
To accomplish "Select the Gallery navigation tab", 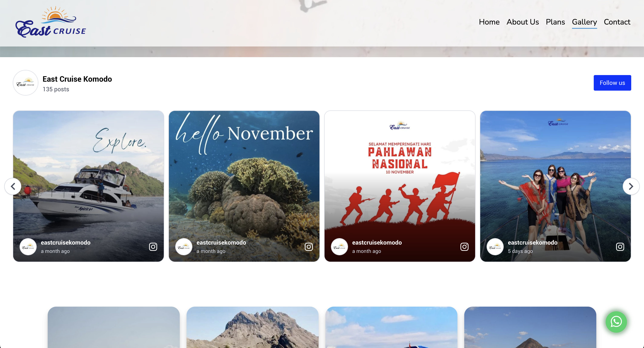I will [584, 22].
